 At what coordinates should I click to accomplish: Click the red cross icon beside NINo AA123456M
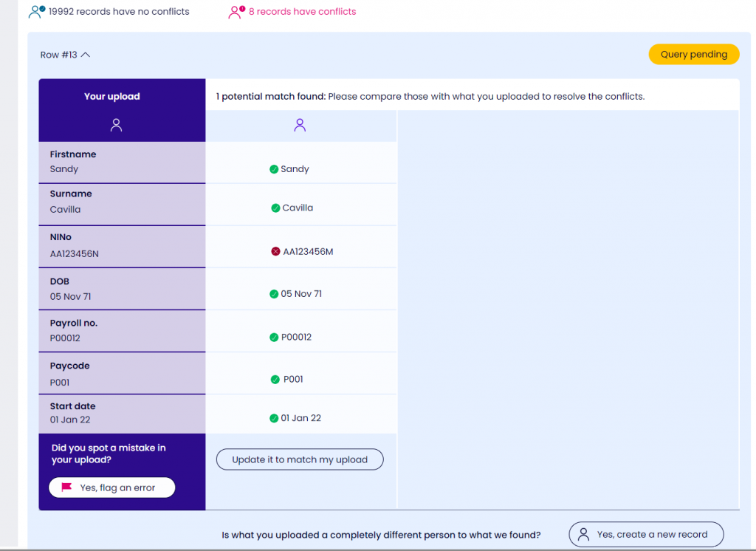tap(276, 252)
